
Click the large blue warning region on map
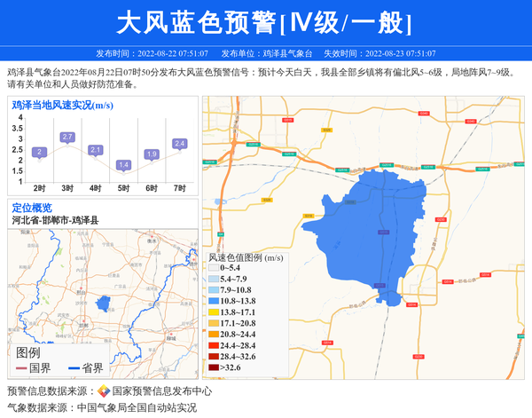[372, 231]
